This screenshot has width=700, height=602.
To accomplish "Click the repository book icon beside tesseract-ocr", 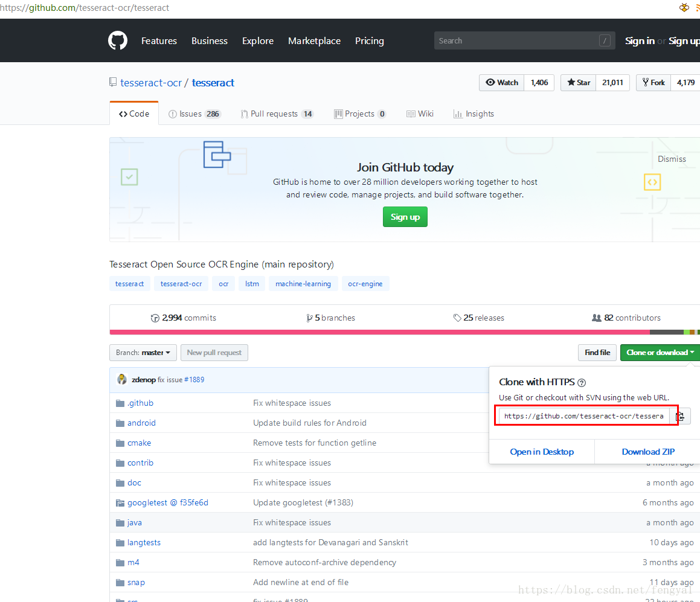I will 113,82.
